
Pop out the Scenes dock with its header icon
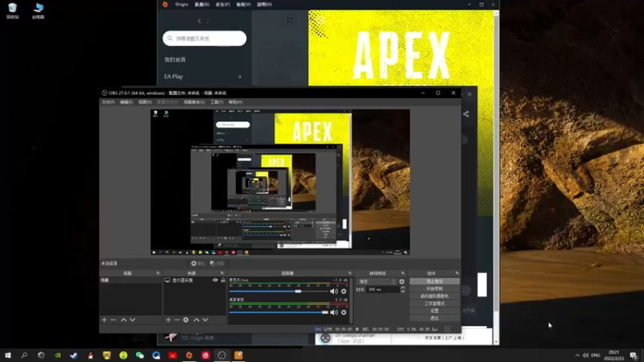coord(158,273)
